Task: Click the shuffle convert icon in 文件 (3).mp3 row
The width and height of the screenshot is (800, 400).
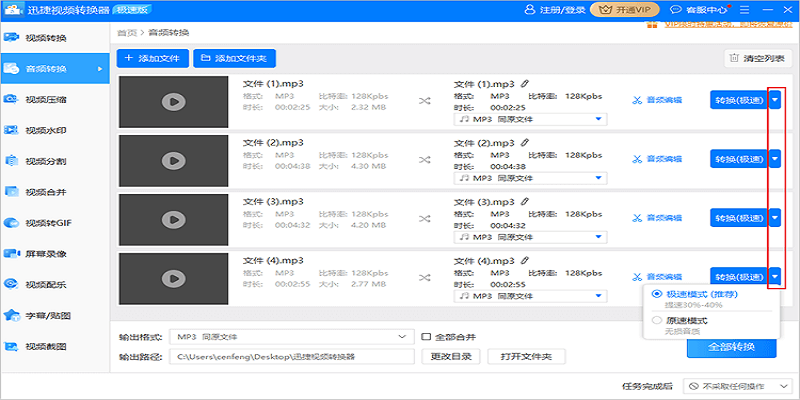Action: (x=425, y=217)
